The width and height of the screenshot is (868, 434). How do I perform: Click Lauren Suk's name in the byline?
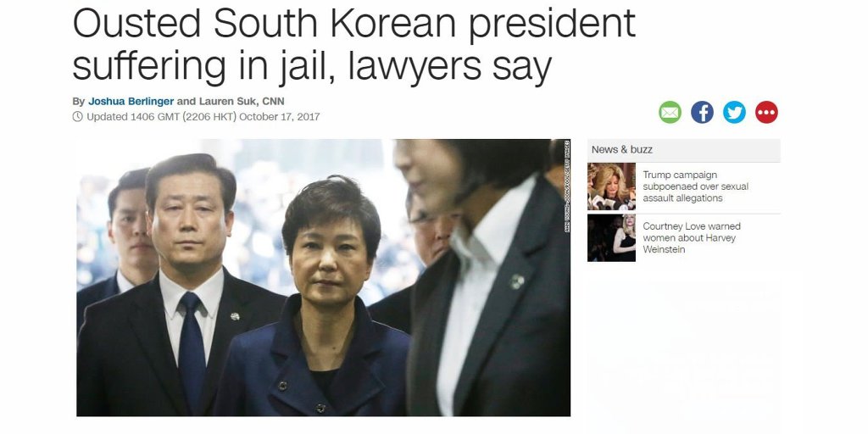[x=227, y=102]
